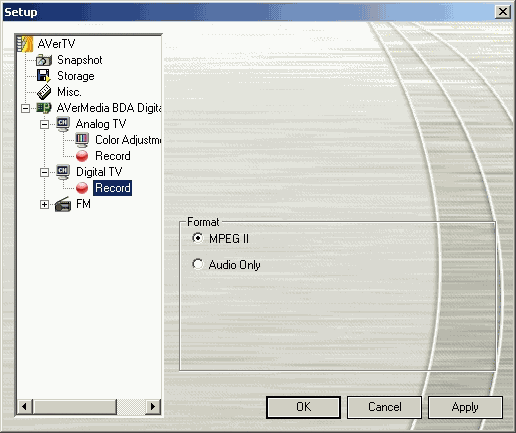Collapse the AVerMedia BDA Digital node
The image size is (516, 433).
[x=25, y=108]
